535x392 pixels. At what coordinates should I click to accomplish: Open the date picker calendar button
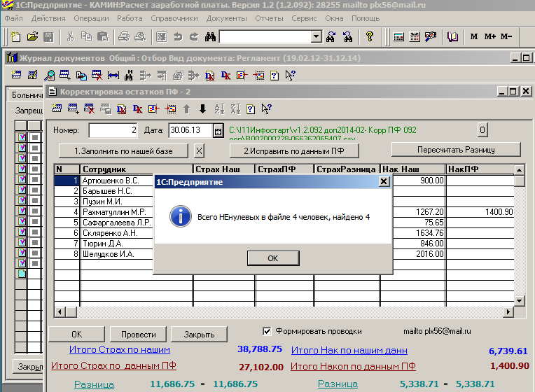click(x=218, y=131)
